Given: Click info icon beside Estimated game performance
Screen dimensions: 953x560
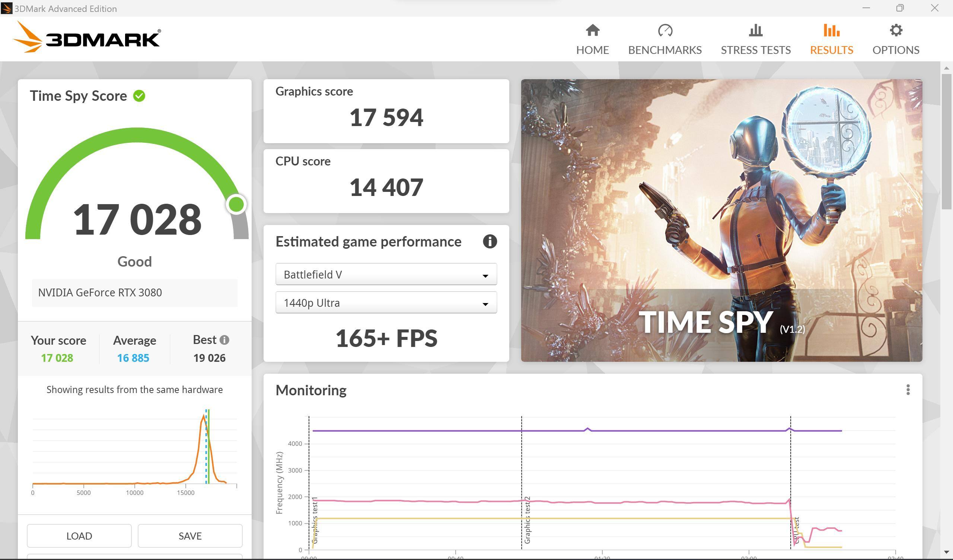Looking at the screenshot, I should 490,241.
